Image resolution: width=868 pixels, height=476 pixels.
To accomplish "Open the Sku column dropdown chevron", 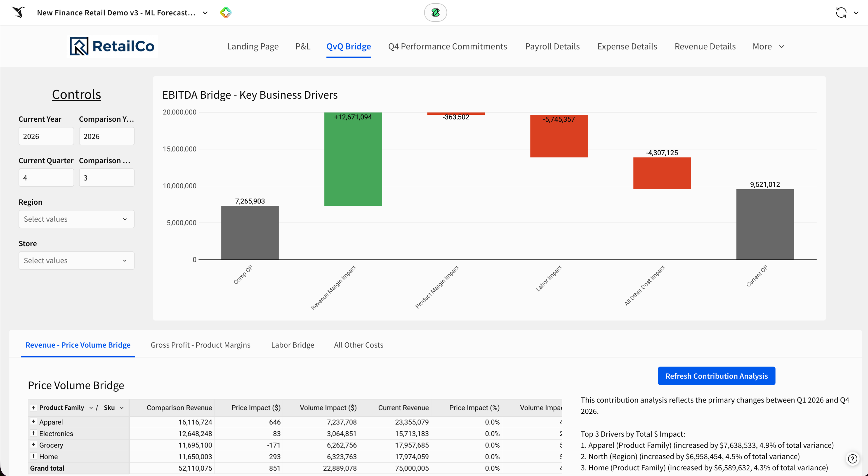I will coord(122,407).
